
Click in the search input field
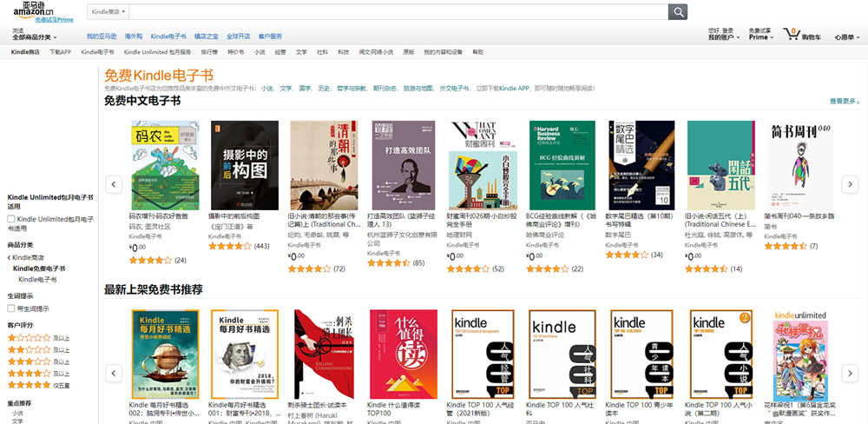click(x=398, y=11)
